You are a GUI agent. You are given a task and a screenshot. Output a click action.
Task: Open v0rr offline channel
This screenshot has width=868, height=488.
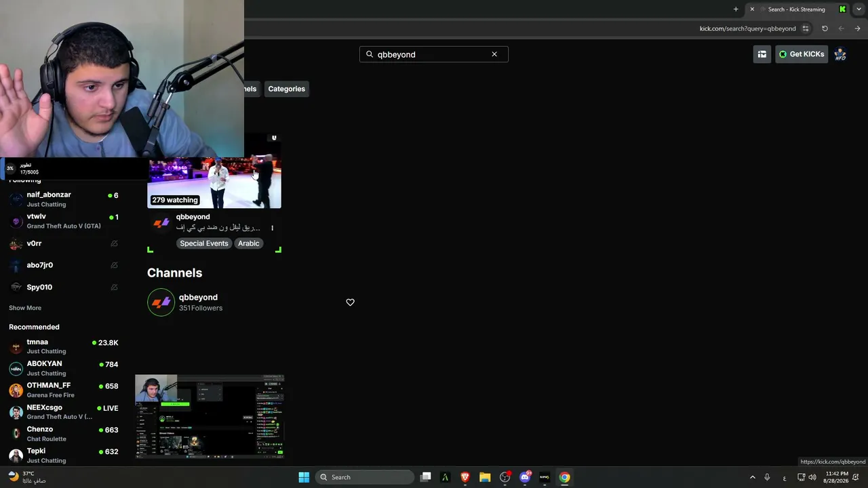click(64, 243)
